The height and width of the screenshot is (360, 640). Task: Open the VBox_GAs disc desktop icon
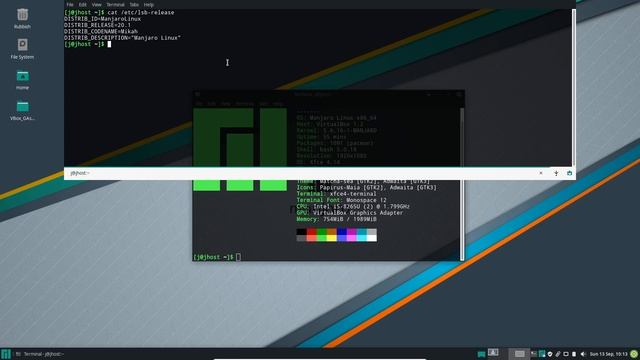pyautogui.click(x=22, y=111)
